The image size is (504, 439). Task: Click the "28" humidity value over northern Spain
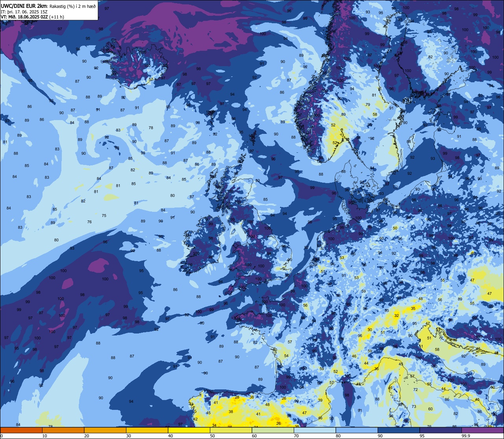[237, 398]
